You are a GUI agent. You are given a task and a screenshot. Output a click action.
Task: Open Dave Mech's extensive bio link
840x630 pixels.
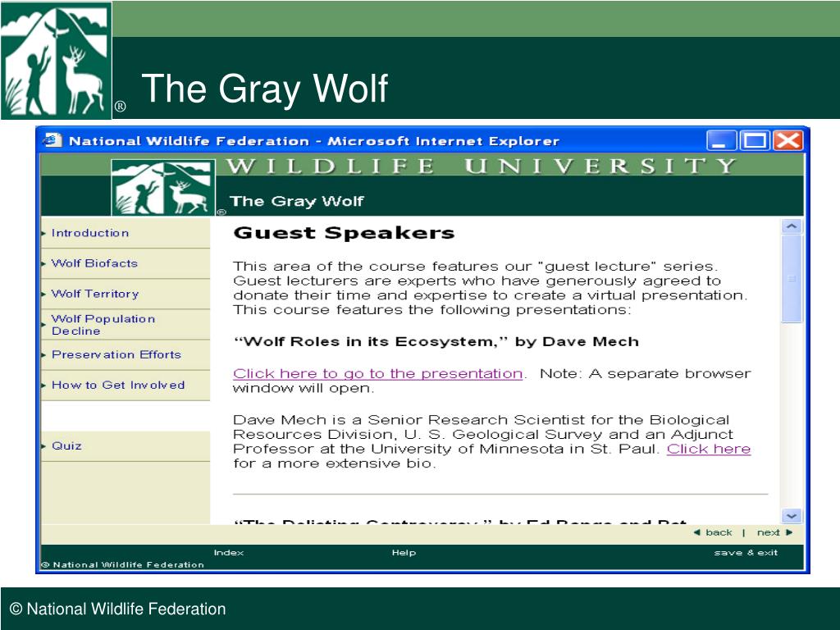pos(708,449)
